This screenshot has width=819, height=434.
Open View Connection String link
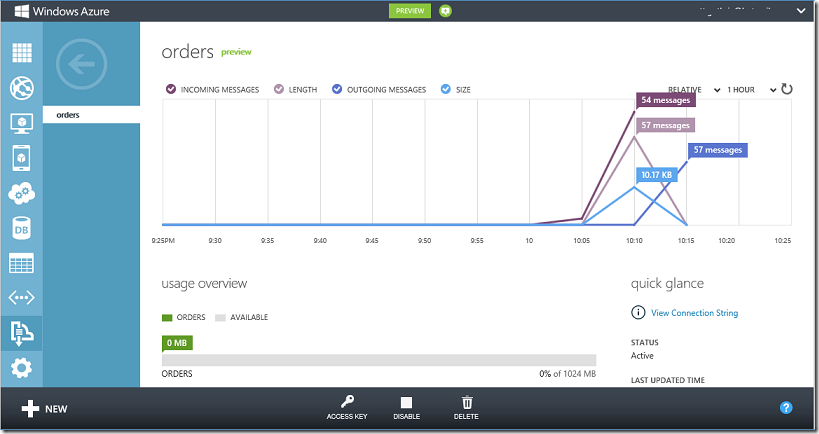click(x=694, y=313)
